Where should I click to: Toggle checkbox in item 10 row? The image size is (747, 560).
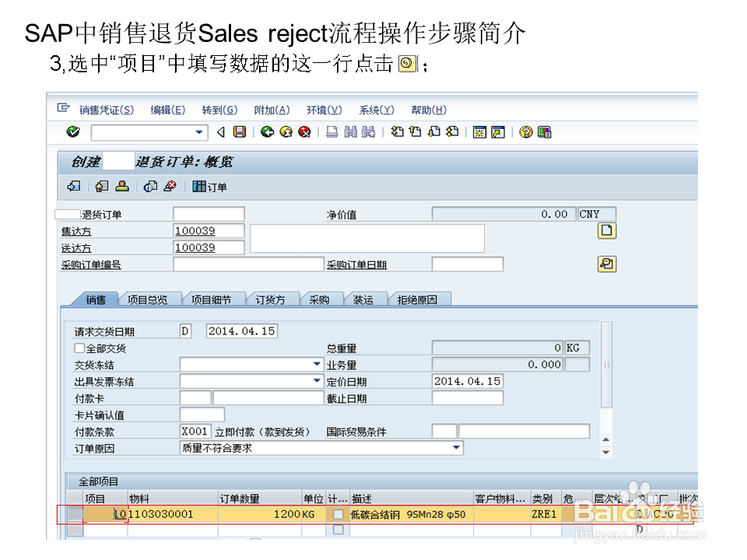[338, 514]
